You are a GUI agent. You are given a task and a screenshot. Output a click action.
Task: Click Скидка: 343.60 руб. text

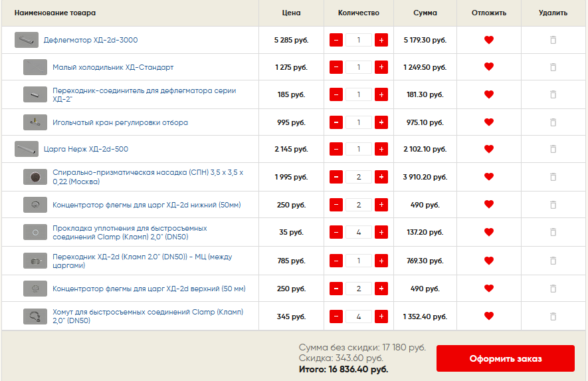pos(341,358)
